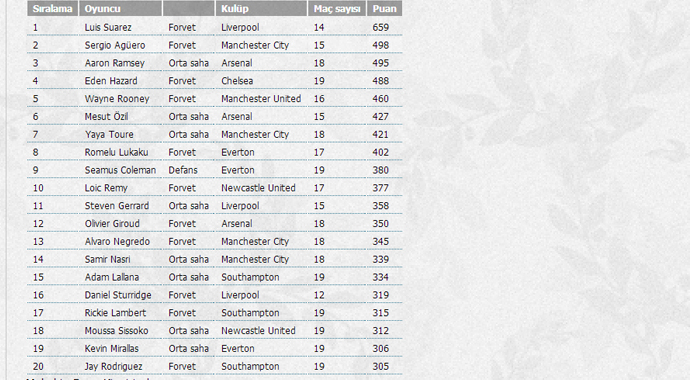Select Steven Gerrard in the list

117,206
